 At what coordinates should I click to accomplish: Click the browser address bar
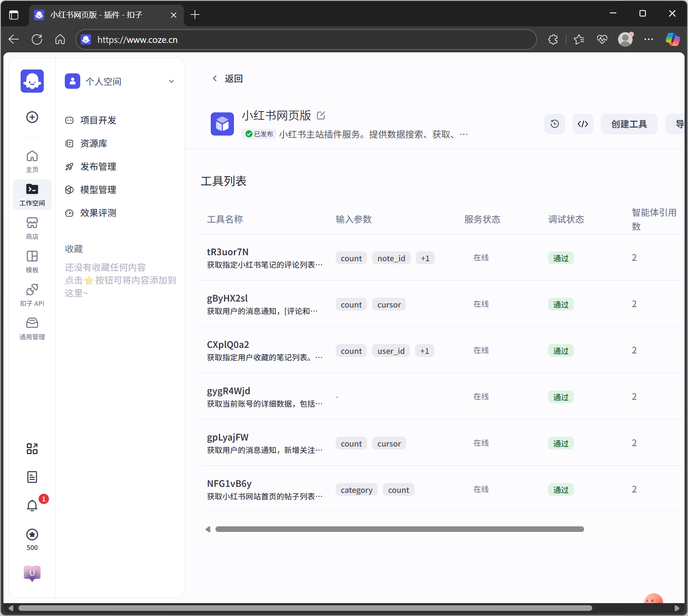tap(306, 39)
